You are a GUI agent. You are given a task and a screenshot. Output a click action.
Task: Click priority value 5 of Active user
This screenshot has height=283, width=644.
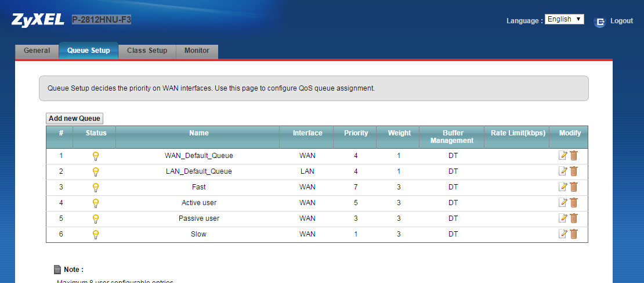356,203
